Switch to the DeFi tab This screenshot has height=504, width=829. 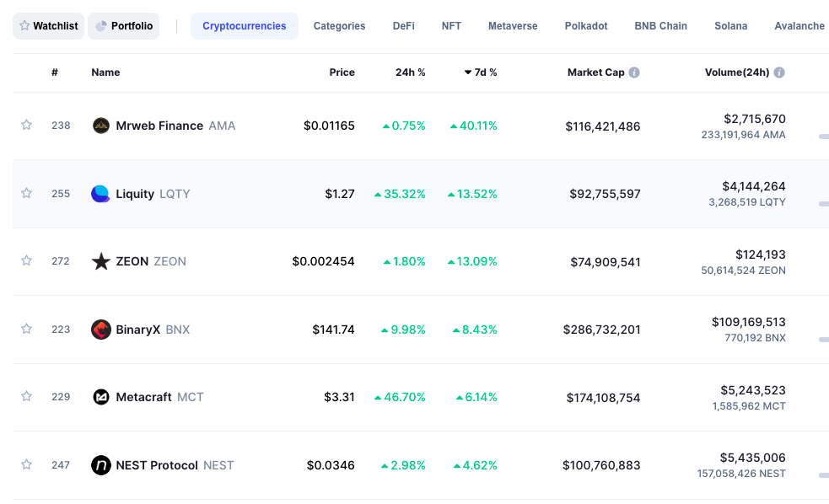click(x=403, y=26)
